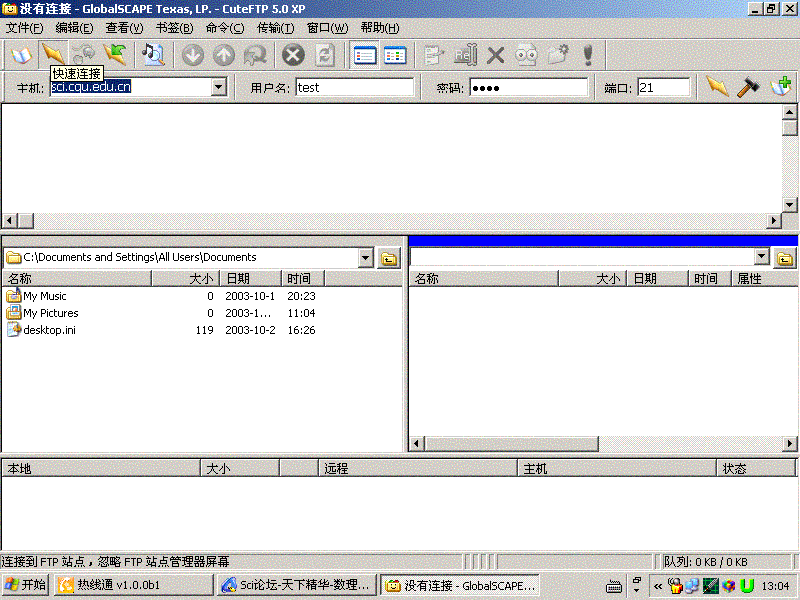Click the remote pane scroll right arrow
The image size is (800, 600).
[x=790, y=444]
